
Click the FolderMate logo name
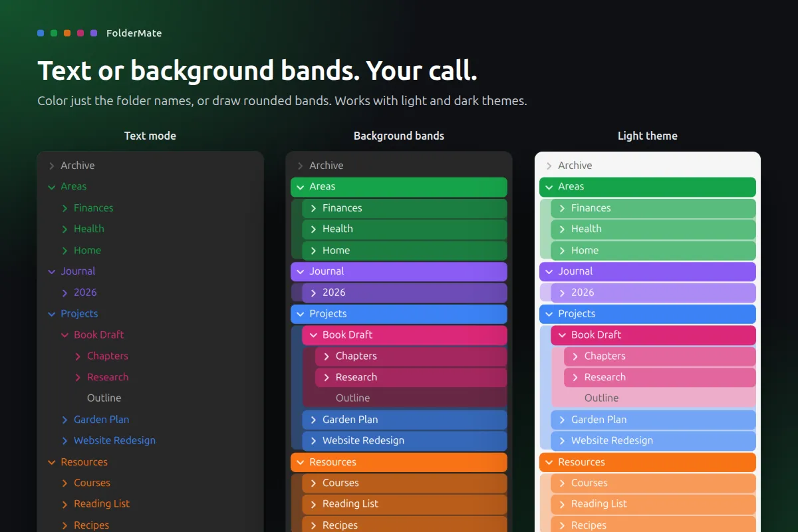tap(134, 33)
